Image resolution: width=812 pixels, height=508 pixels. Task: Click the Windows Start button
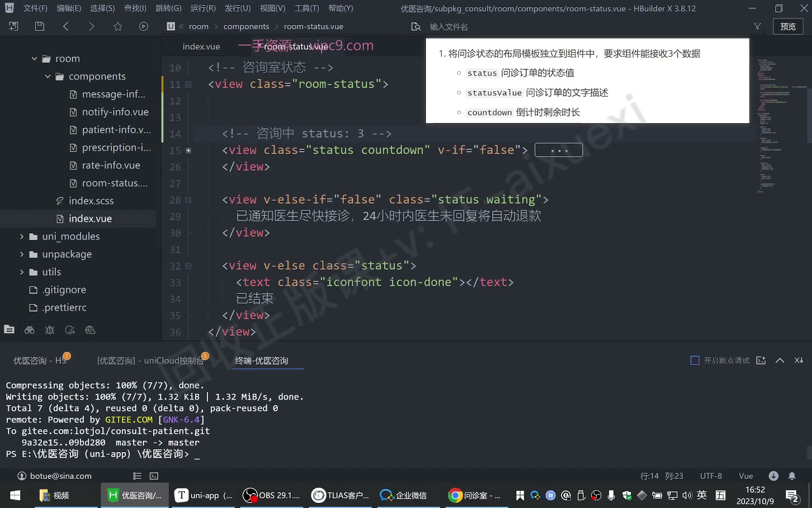pos(15,495)
